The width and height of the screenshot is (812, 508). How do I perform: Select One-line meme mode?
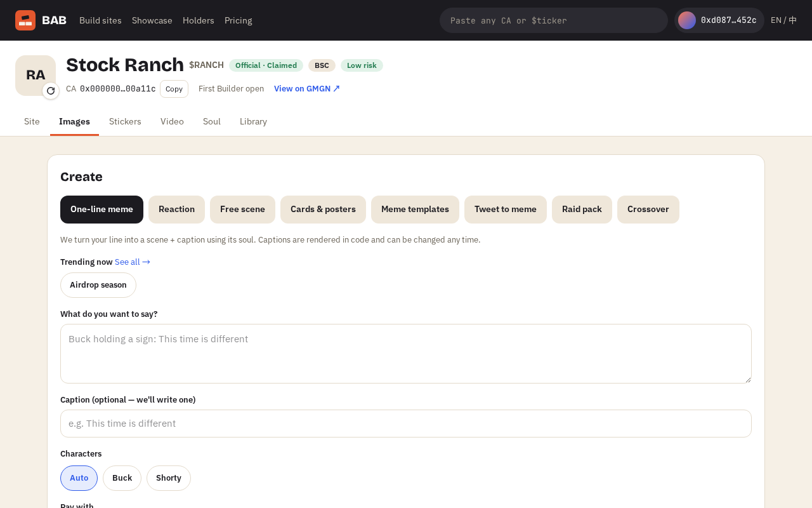pos(101,210)
